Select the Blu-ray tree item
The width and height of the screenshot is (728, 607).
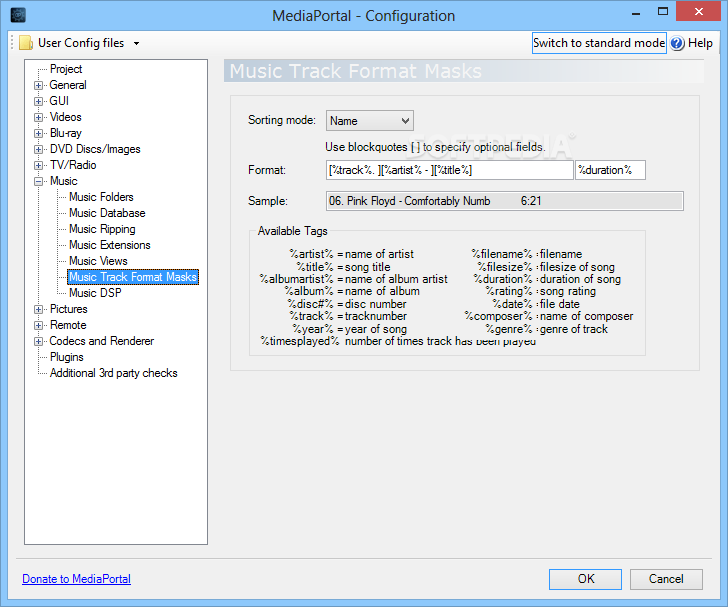pyautogui.click(x=66, y=133)
